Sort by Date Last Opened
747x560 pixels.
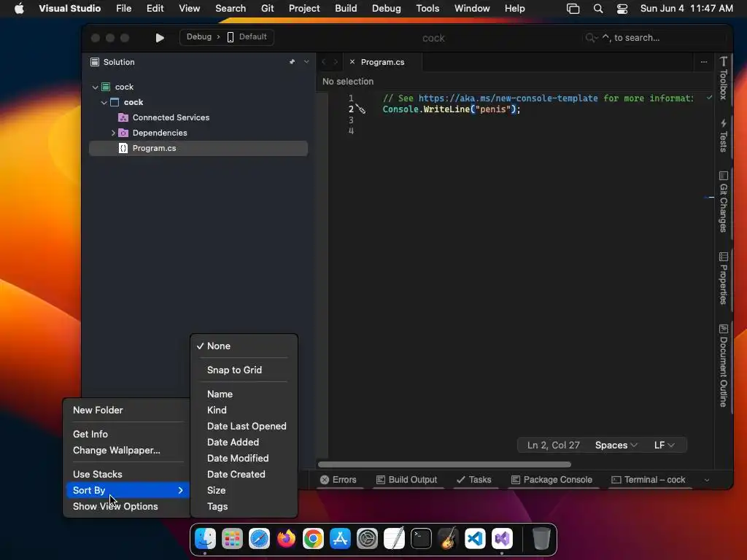244,426
